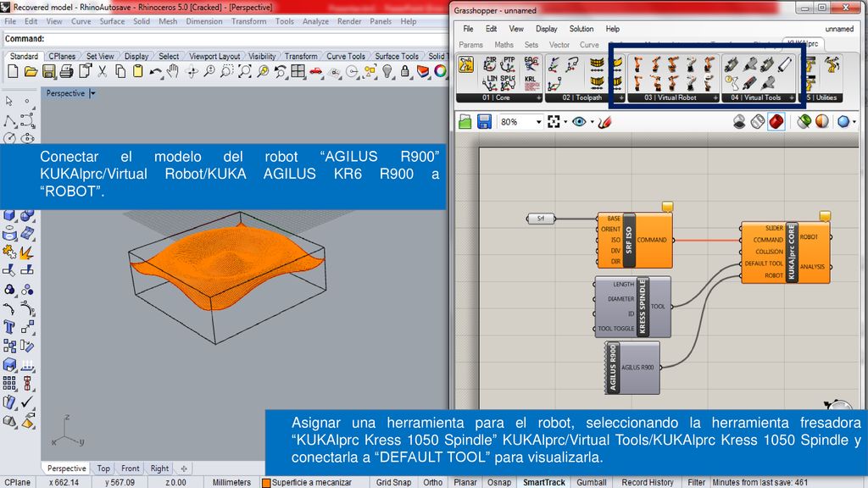Toggle SmartTrack in status bar
Viewport: 868px width, 488px height.
coord(544,482)
